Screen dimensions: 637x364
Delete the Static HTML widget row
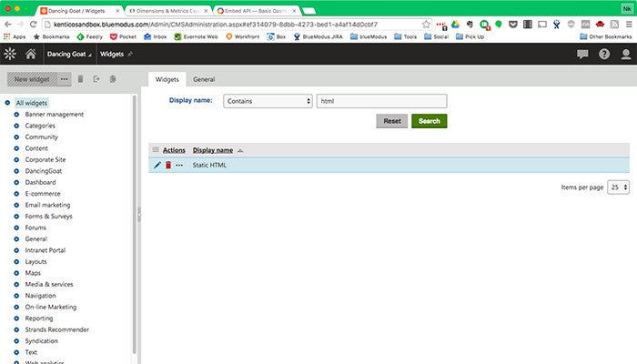pyautogui.click(x=168, y=165)
